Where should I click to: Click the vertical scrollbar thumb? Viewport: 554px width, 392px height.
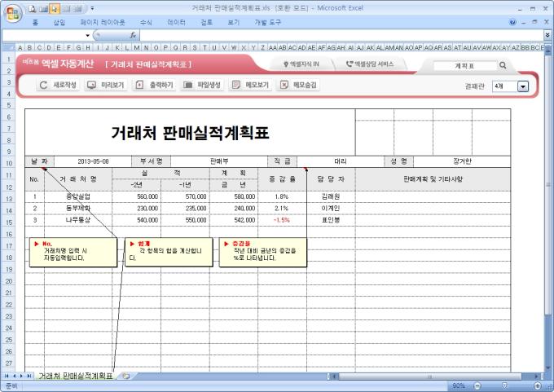(548, 184)
